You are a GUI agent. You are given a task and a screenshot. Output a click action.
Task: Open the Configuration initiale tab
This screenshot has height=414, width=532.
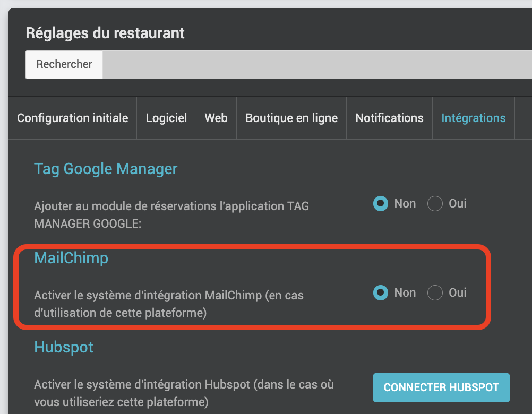click(73, 118)
